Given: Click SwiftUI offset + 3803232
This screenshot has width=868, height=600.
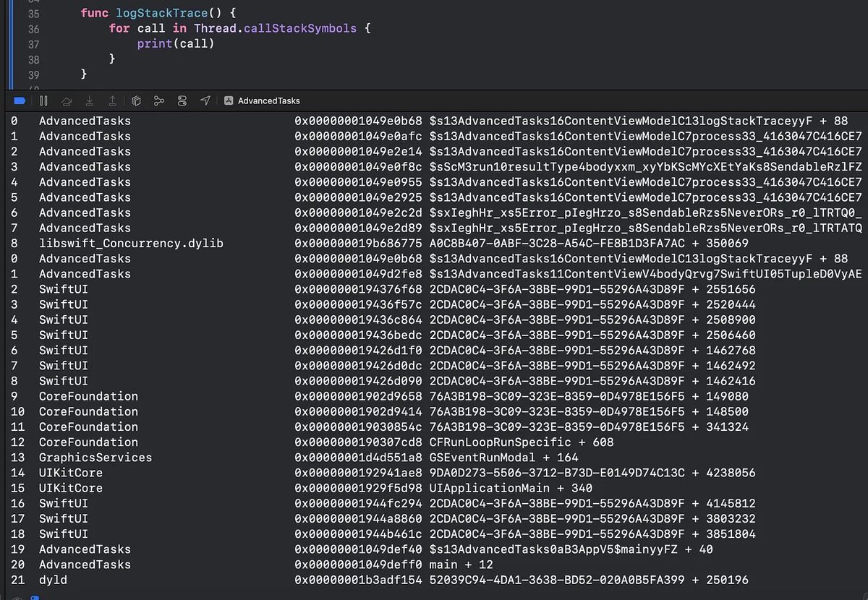Looking at the screenshot, I should [x=723, y=518].
